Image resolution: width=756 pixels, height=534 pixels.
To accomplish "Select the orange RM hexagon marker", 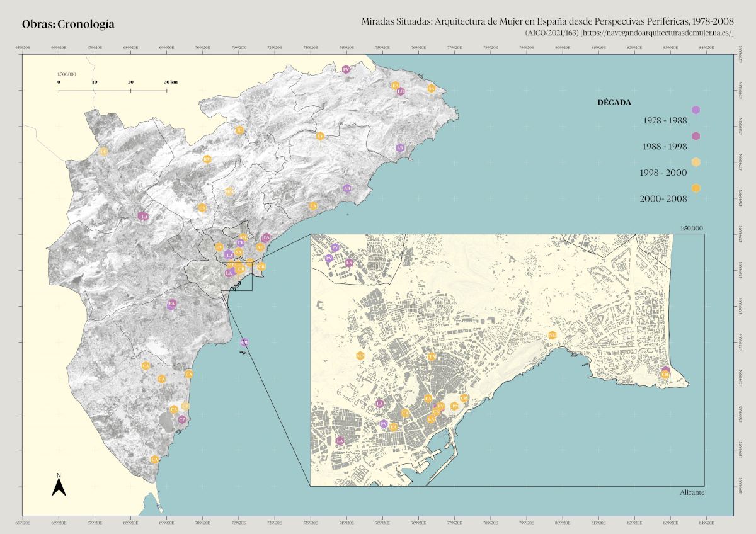I will pyautogui.click(x=207, y=159).
